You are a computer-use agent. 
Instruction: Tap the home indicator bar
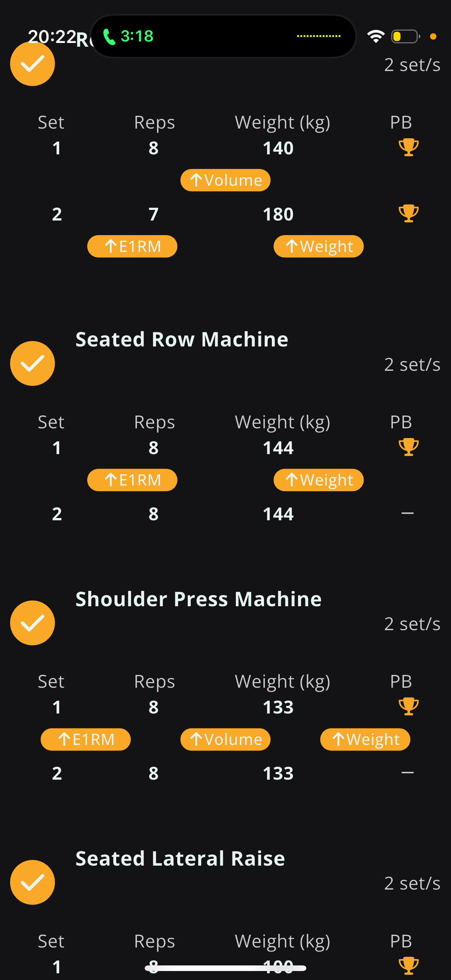pyautogui.click(x=225, y=968)
